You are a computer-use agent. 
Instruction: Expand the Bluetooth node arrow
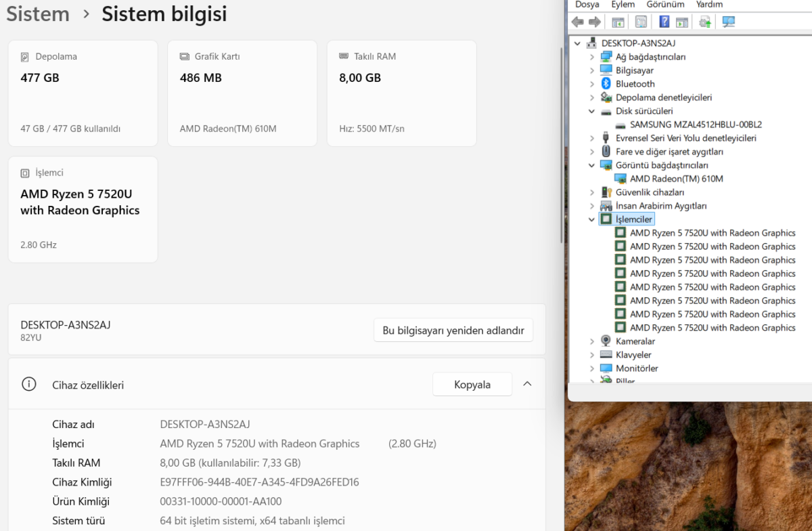click(591, 84)
